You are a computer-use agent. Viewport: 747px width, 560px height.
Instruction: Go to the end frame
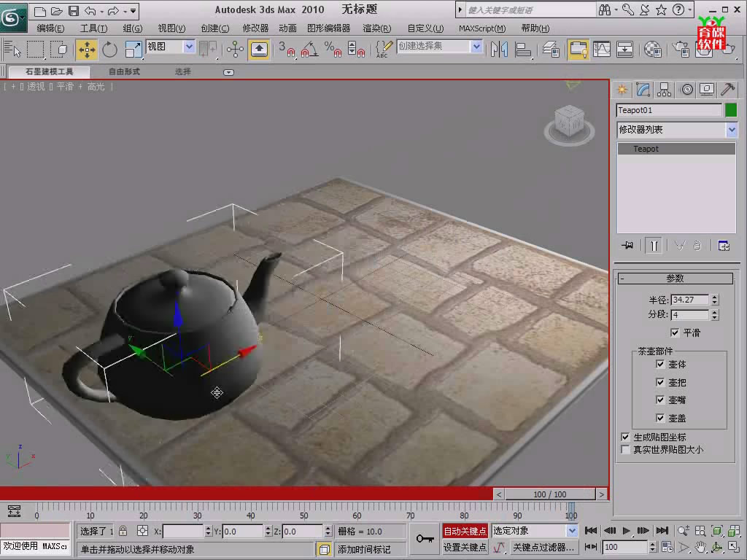click(x=662, y=531)
